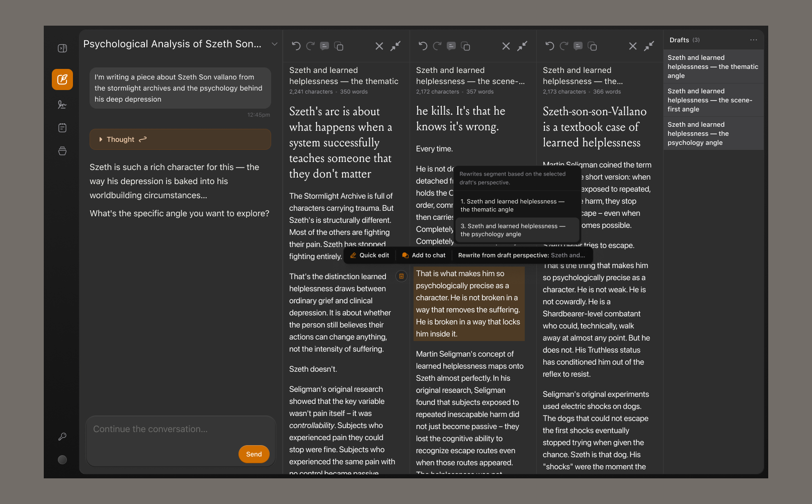Open comments in the scene-first draft pane
This screenshot has width=812, height=504.
pos(451,46)
